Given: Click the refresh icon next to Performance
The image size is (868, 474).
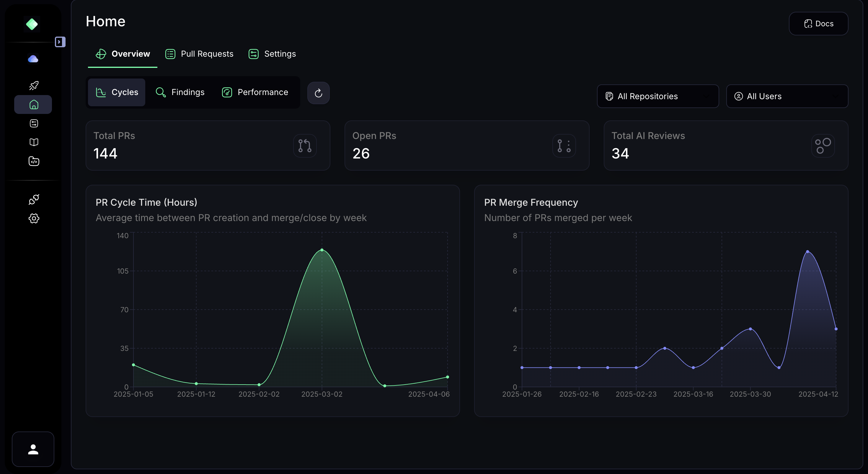Looking at the screenshot, I should pos(319,93).
